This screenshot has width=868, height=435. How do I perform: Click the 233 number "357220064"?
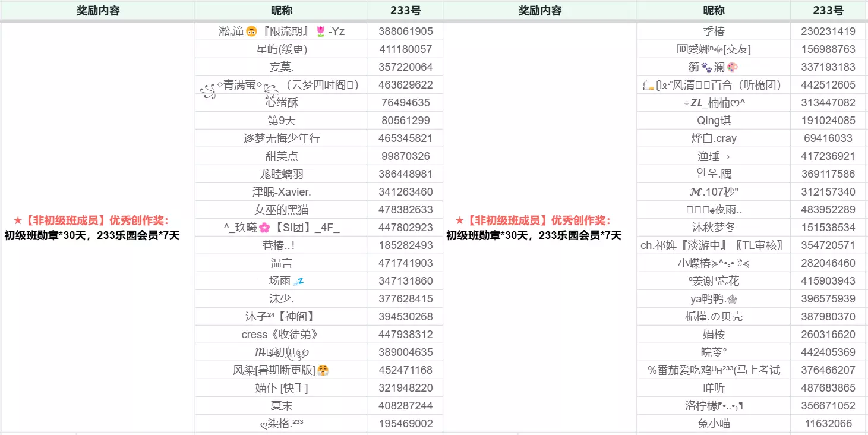click(406, 67)
